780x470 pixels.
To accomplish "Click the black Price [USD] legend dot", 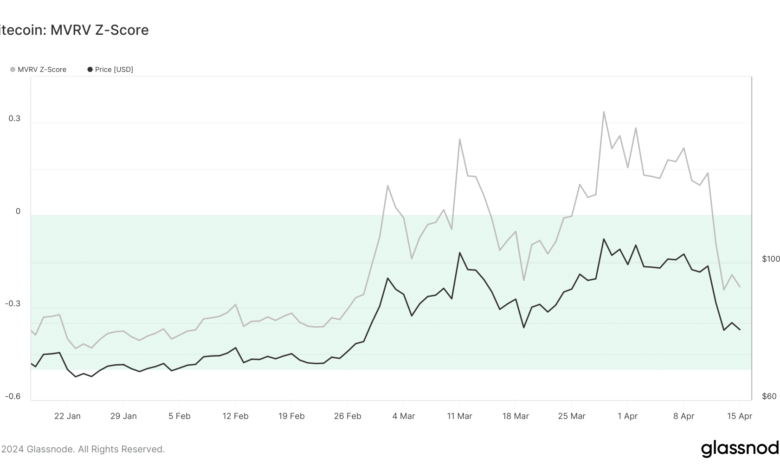I will pos(91,69).
